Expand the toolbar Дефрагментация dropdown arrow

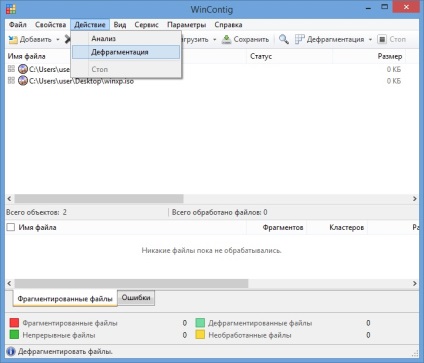pos(370,39)
